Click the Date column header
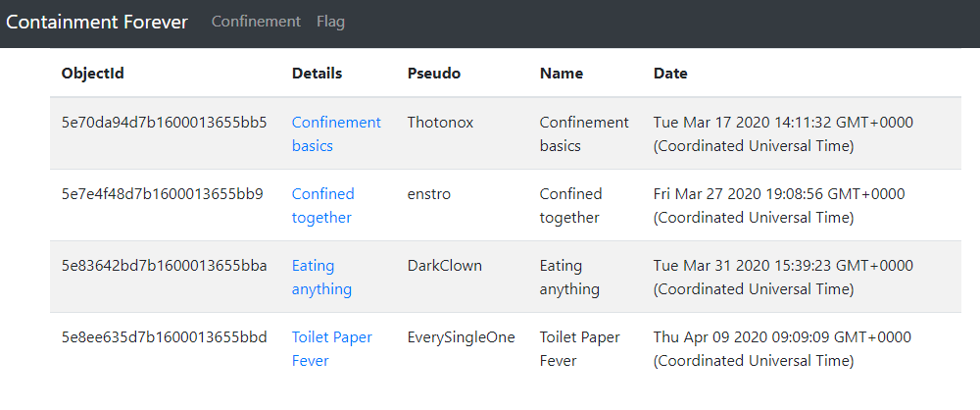The image size is (980, 410). 670,74
